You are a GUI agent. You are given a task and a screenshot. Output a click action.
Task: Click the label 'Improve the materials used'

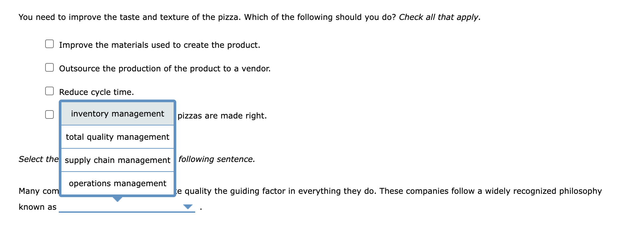click(x=159, y=45)
